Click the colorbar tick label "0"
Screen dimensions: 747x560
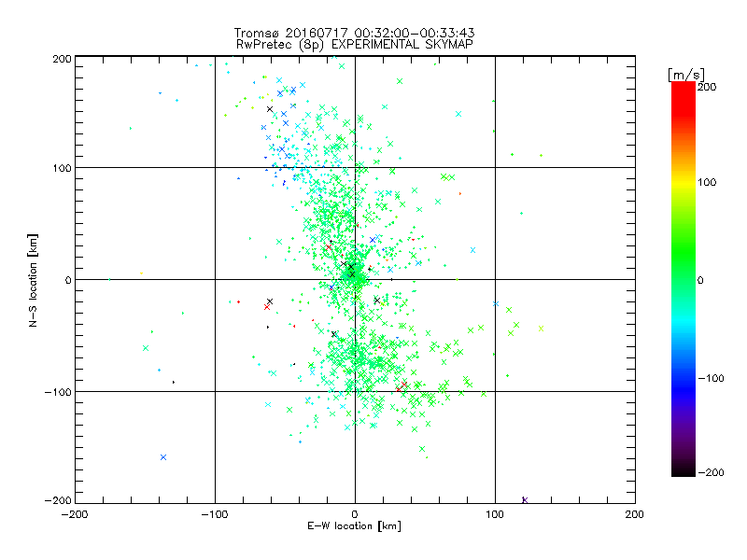700,280
